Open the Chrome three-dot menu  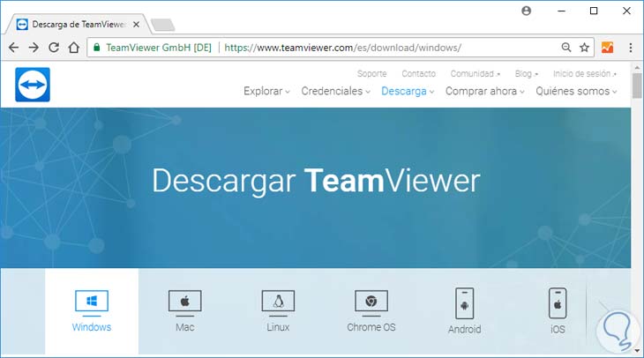click(x=631, y=48)
